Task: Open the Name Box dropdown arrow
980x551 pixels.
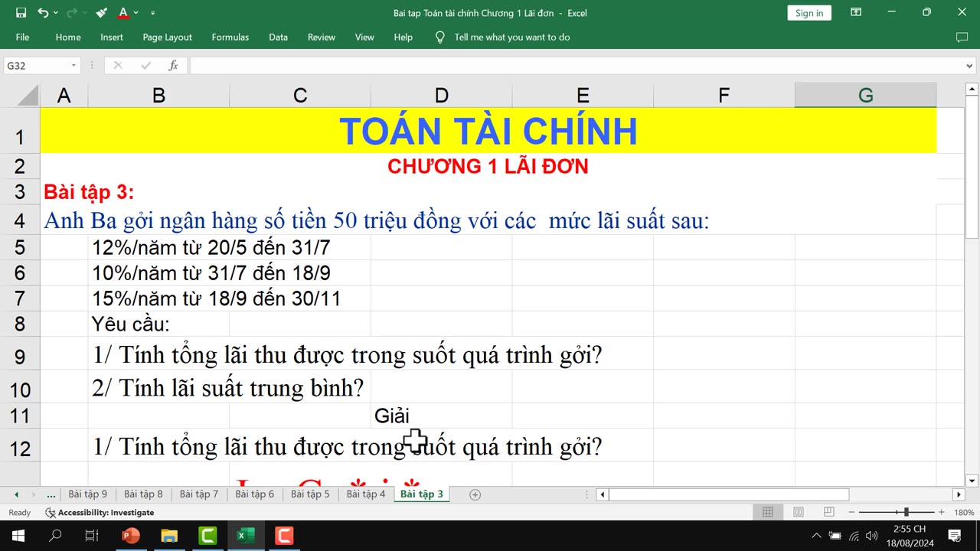Action: 73,66
